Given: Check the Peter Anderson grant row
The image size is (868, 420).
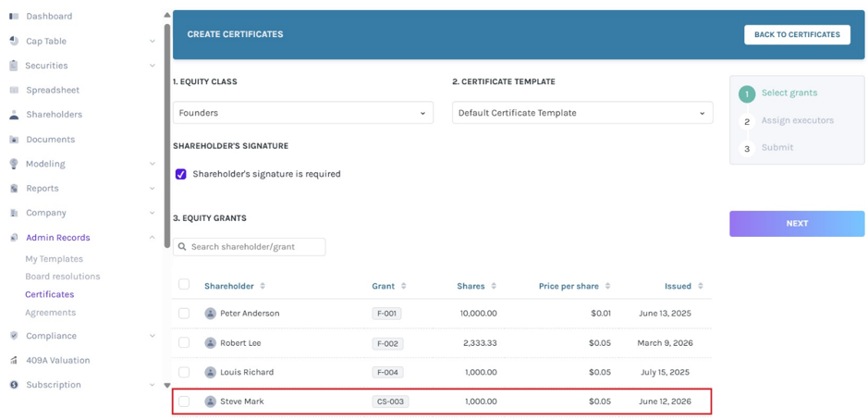Looking at the screenshot, I should click(x=184, y=313).
